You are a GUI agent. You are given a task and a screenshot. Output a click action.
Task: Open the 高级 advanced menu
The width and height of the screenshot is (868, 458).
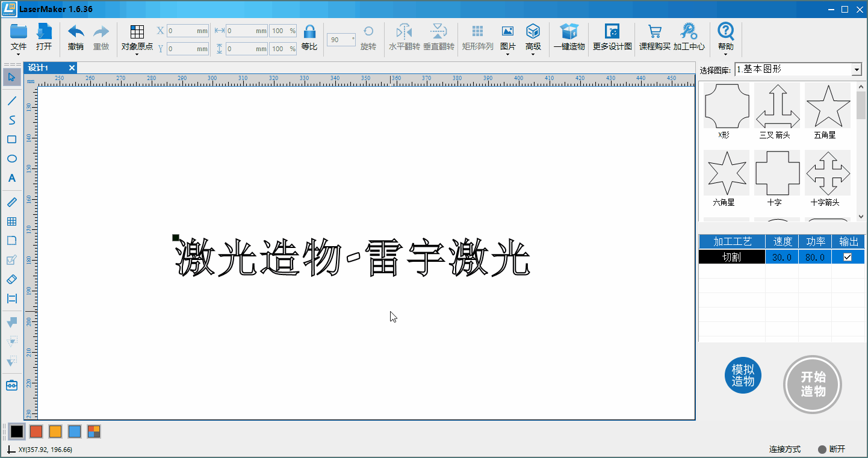(533, 32)
